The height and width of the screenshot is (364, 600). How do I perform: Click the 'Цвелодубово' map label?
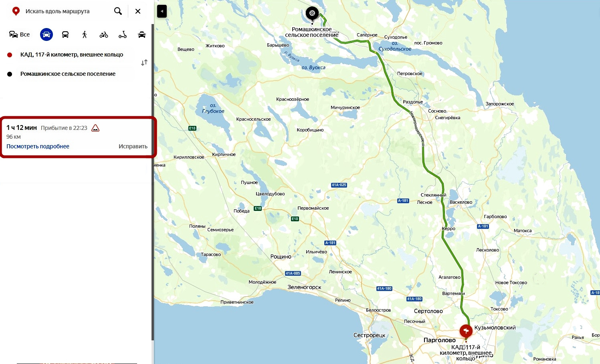tap(270, 194)
